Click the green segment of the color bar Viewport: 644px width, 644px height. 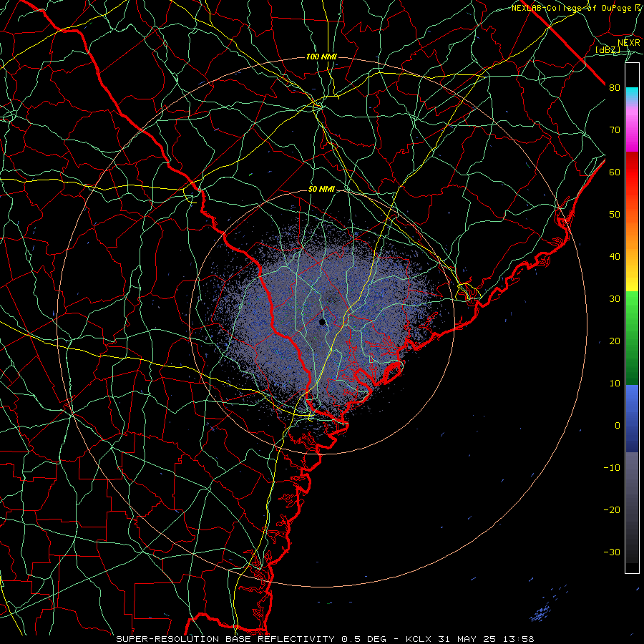(632, 338)
